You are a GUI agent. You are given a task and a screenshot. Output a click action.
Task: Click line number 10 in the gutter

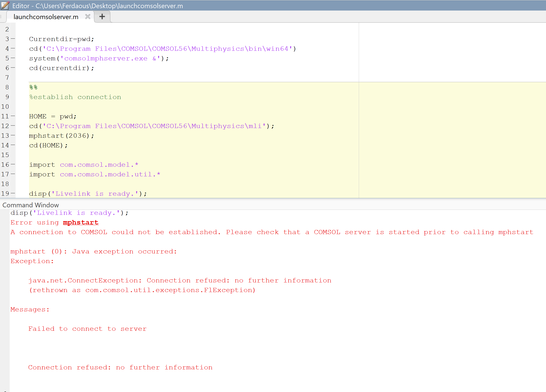5,107
